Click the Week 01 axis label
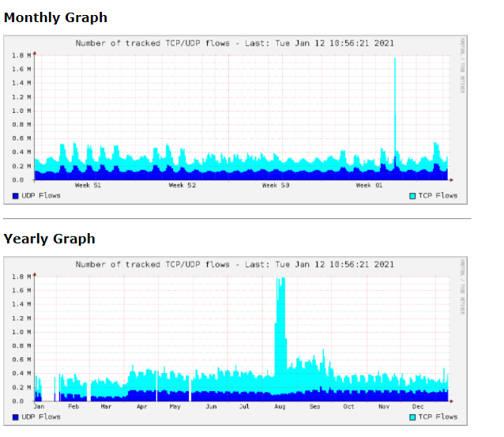504x437 pixels. (x=368, y=185)
